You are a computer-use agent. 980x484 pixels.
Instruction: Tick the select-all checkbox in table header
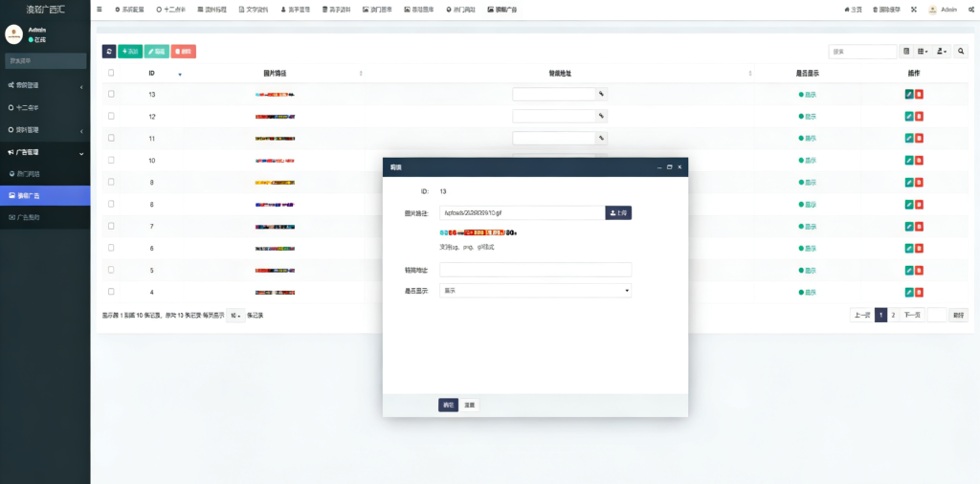(111, 73)
